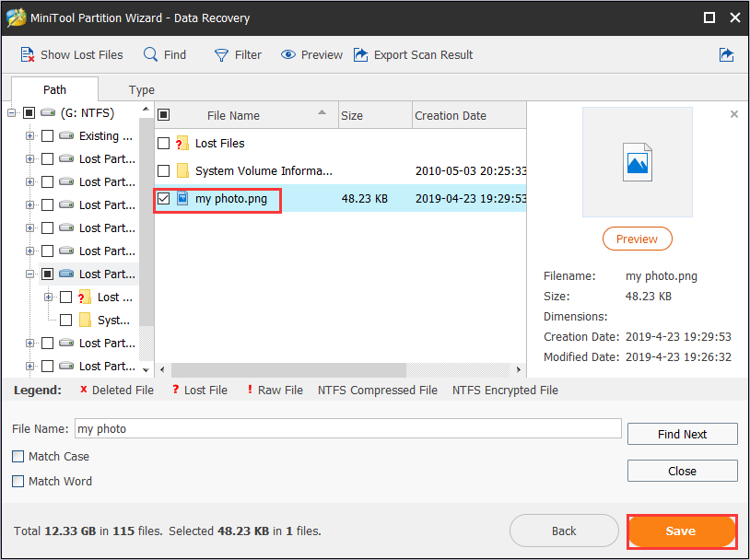Click the image file thumbnail in preview
Image resolution: width=750 pixels, height=560 pixels.
[637, 162]
